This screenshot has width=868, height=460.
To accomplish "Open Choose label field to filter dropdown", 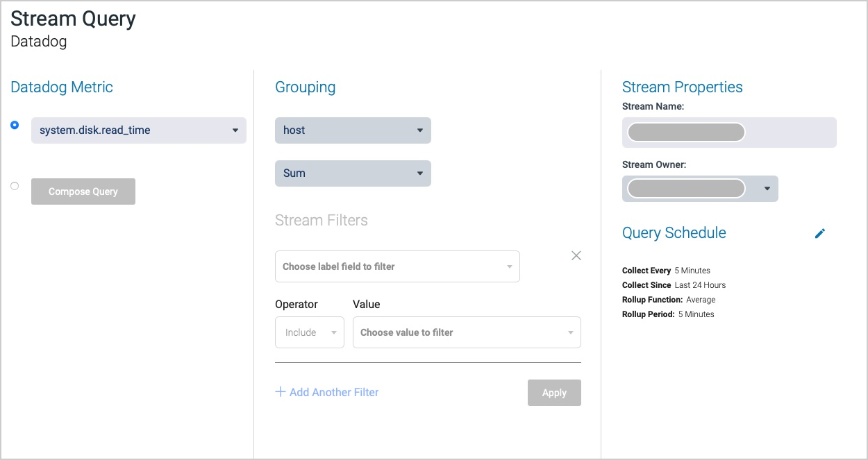I will [397, 266].
